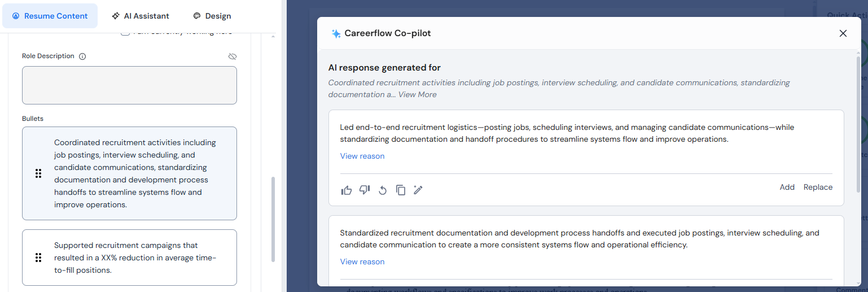Click the AI response generated for heading
Viewport: 868px width, 292px height.
tap(384, 68)
